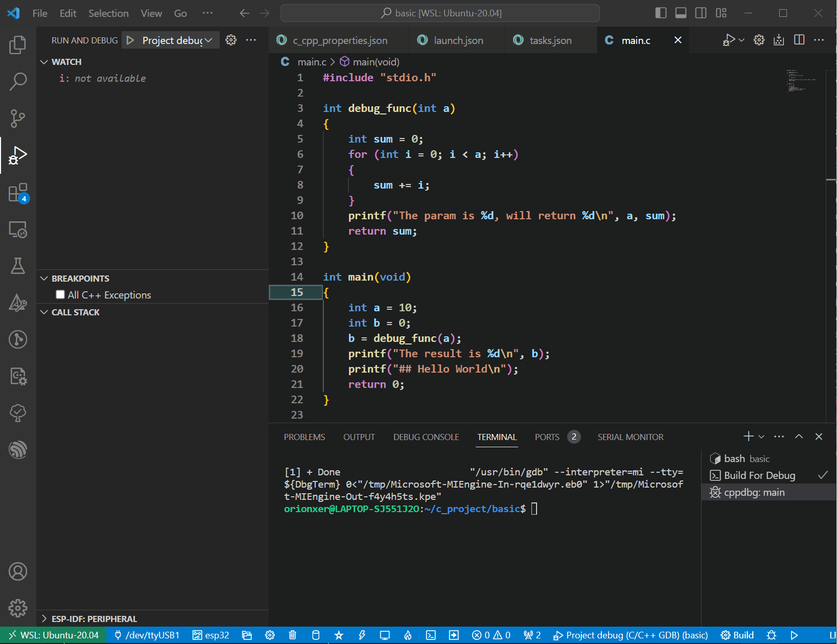837x644 pixels.
Task: Open the Manage gear menu
Action: click(18, 608)
